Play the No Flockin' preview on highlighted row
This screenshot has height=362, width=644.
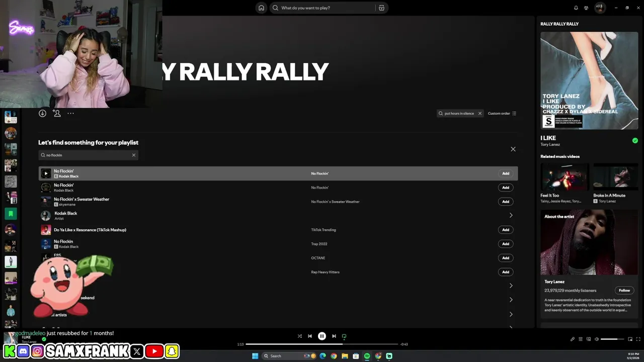[x=46, y=173]
